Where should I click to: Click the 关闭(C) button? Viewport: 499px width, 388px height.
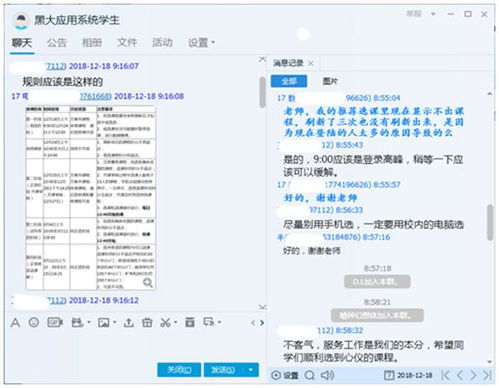coord(179,370)
